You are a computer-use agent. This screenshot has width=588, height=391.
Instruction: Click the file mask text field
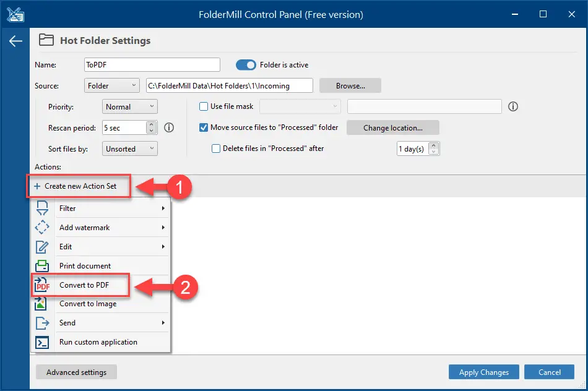point(425,106)
